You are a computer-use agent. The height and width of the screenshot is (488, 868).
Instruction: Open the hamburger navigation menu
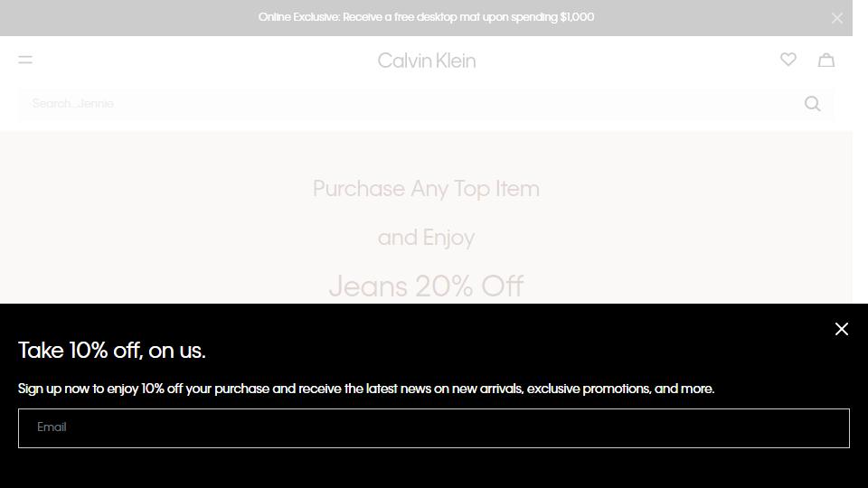pyautogui.click(x=25, y=60)
